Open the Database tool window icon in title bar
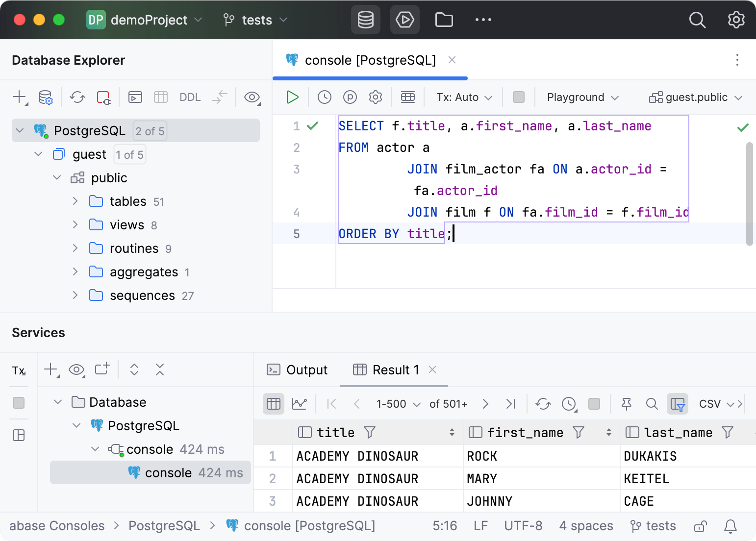 [x=365, y=20]
